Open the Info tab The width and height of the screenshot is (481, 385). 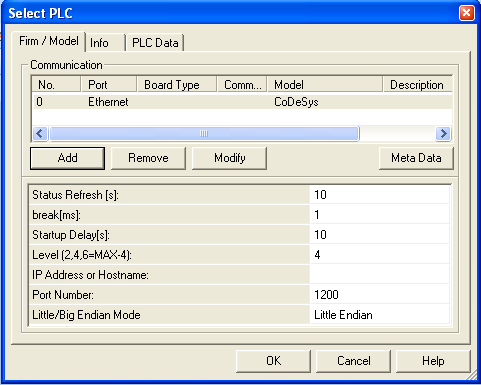pyautogui.click(x=105, y=43)
